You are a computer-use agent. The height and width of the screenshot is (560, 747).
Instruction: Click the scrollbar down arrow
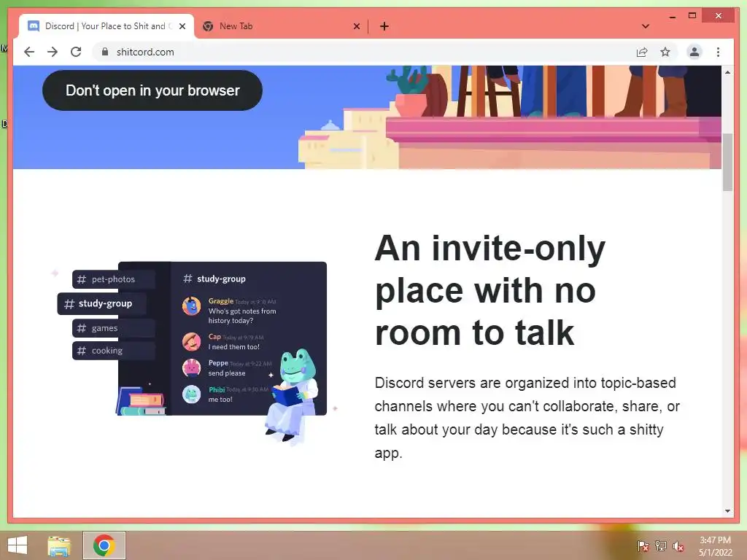point(727,511)
